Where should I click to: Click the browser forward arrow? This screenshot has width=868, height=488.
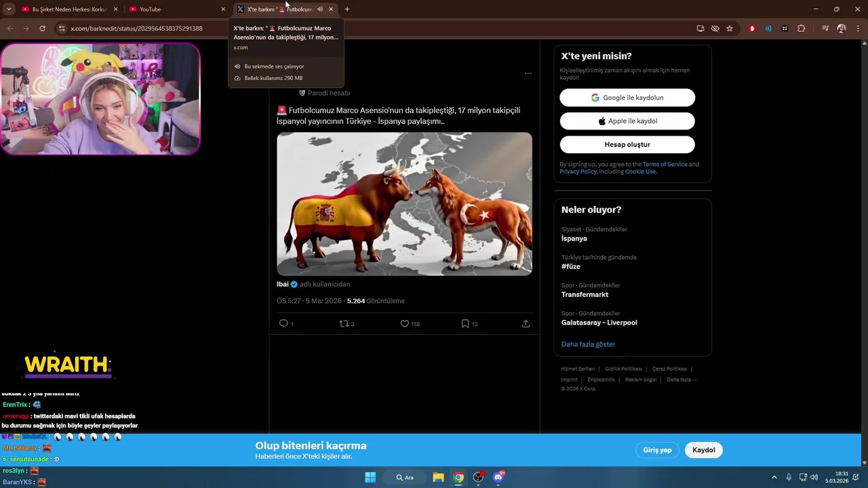pos(26,28)
